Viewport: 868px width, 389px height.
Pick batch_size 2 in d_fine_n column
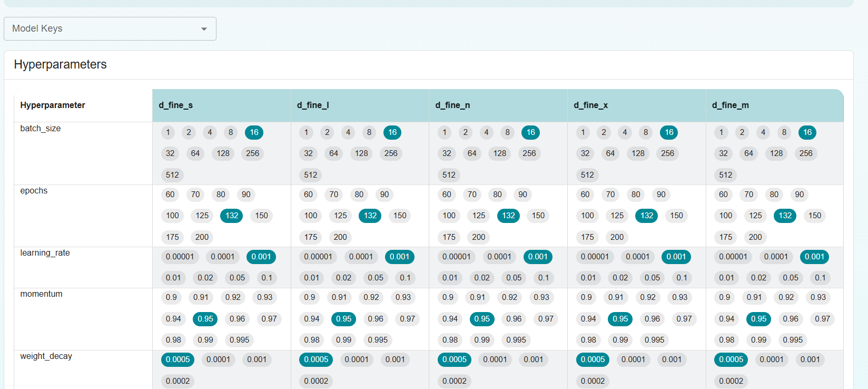[466, 132]
